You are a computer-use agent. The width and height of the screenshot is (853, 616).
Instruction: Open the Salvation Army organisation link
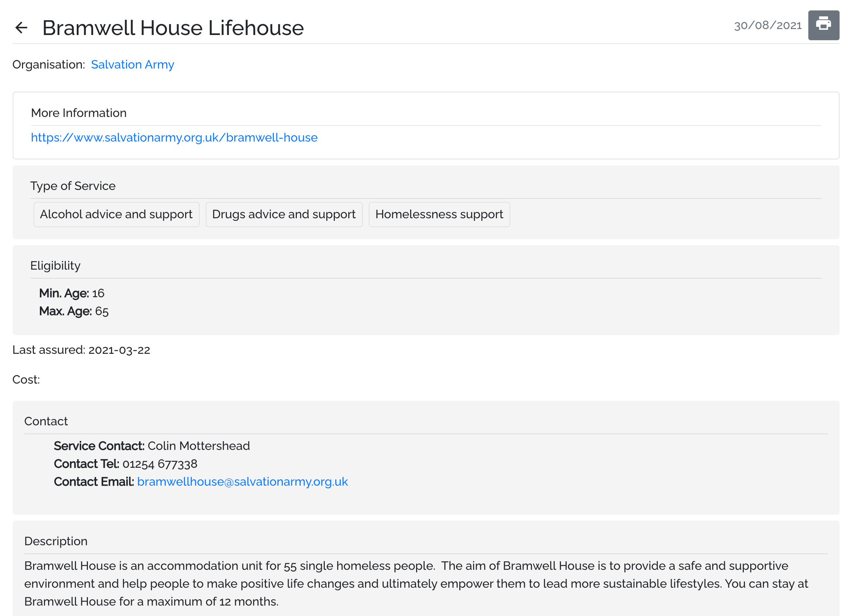(132, 64)
